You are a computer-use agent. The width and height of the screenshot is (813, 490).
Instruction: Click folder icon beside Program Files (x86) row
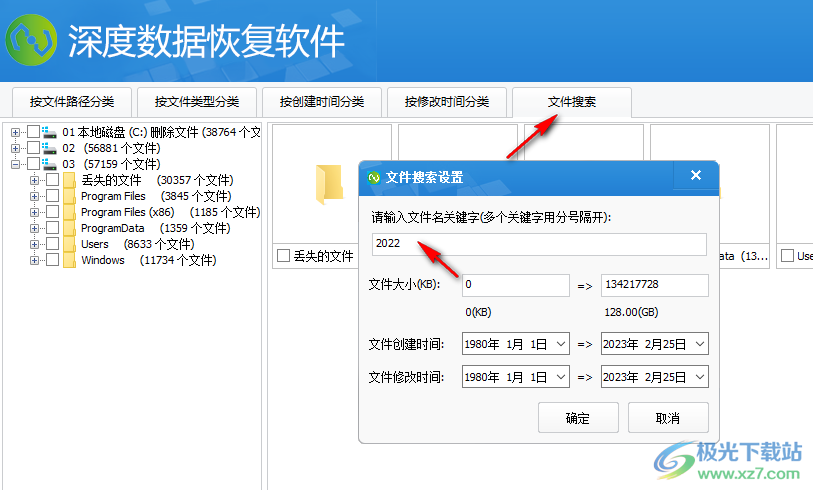(x=69, y=212)
